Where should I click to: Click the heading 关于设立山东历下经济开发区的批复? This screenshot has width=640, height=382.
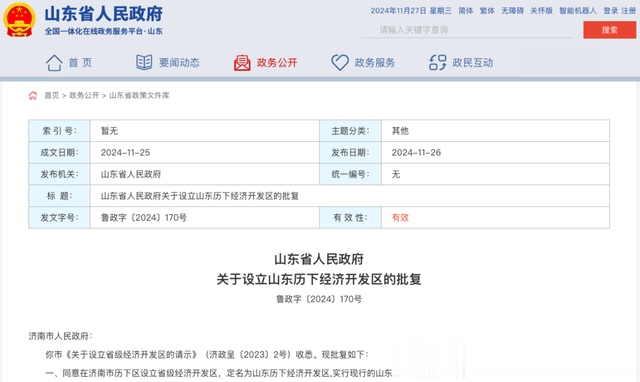point(319,280)
